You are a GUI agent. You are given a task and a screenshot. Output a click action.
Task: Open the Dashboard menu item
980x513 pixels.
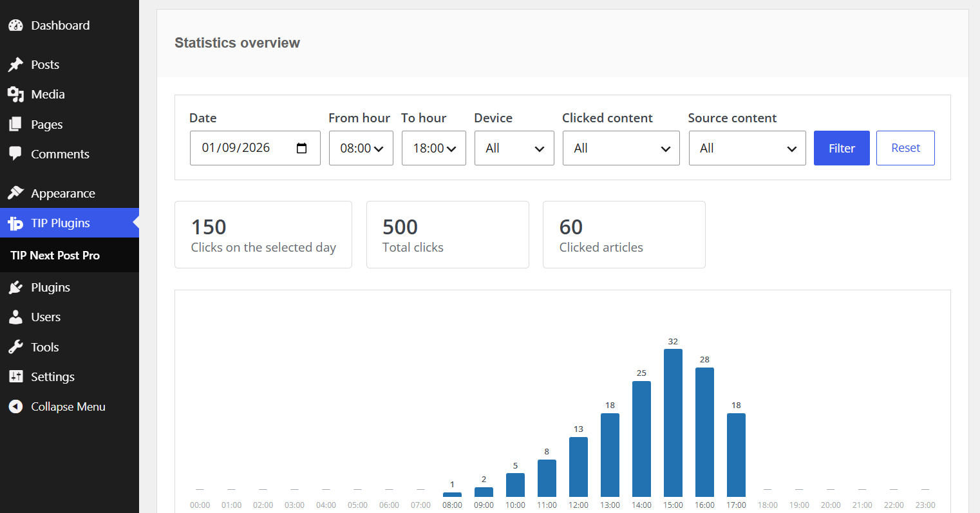[x=70, y=26]
